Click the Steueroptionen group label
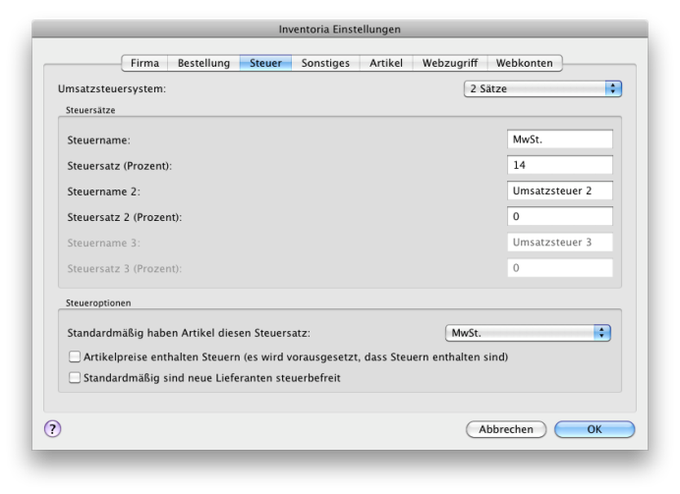680x494 pixels. pos(98,303)
